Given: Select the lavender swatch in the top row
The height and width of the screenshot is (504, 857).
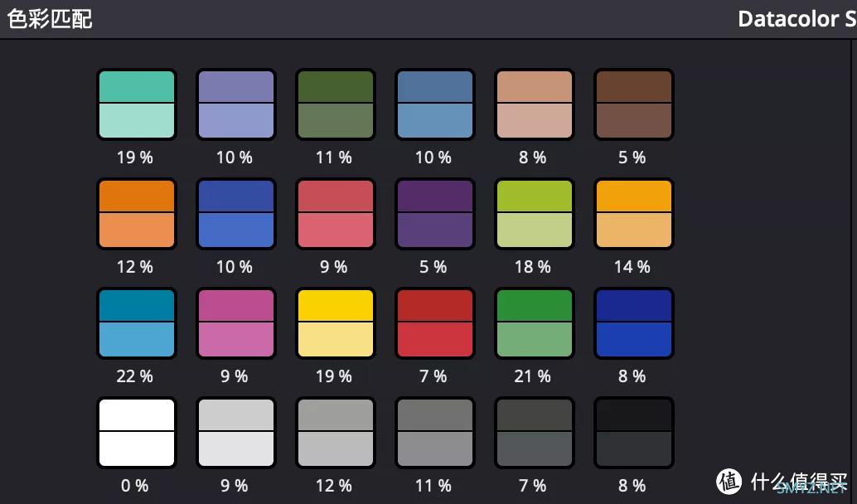Looking at the screenshot, I should pos(235,104).
